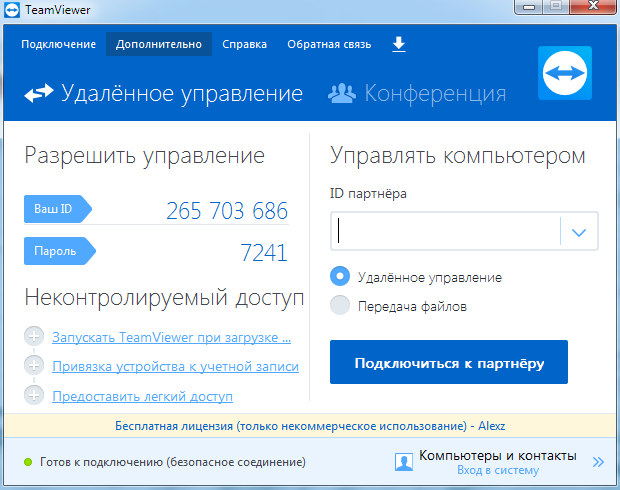
Task: Click the plus icon beside Предоставить легкий доступ
Action: click(x=34, y=395)
